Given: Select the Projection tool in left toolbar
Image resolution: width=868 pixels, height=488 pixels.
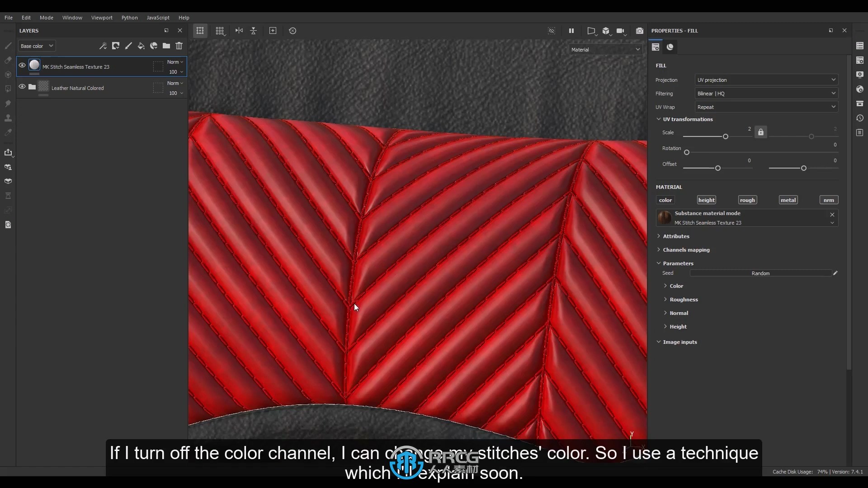Looking at the screenshot, I should click(x=8, y=75).
